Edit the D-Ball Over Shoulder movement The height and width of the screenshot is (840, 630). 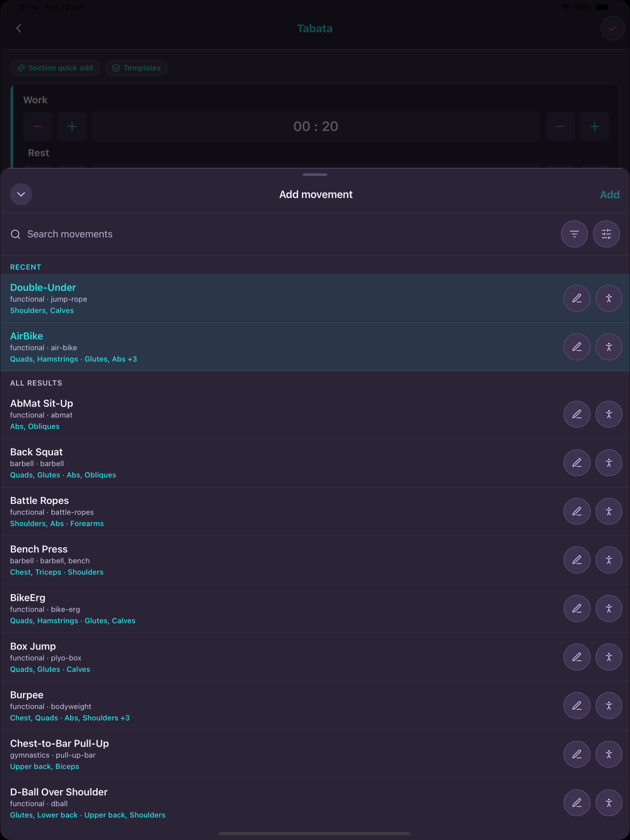pyautogui.click(x=577, y=803)
